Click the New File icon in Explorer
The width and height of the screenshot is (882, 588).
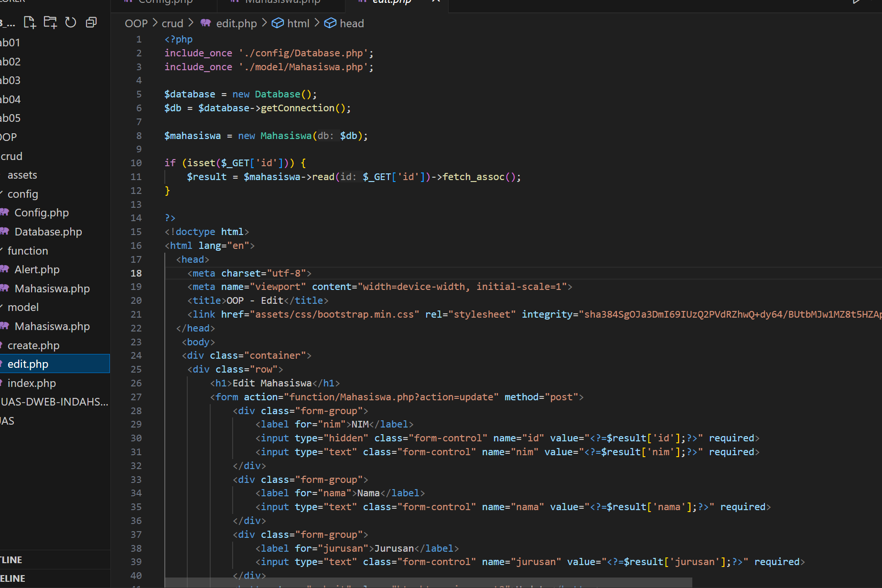tap(30, 22)
